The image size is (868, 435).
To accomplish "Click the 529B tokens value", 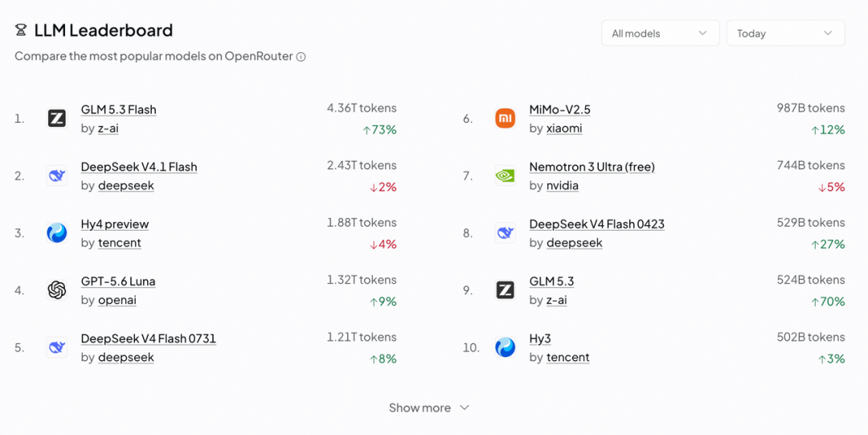I will tap(811, 222).
